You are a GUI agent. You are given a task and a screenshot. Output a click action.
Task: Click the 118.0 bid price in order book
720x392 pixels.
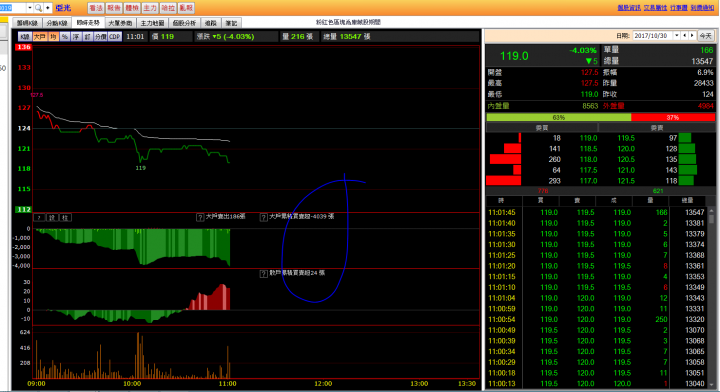[588, 159]
